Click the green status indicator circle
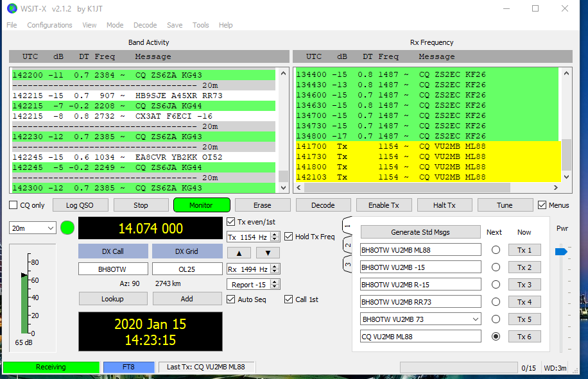The width and height of the screenshot is (588, 379). pos(67,228)
